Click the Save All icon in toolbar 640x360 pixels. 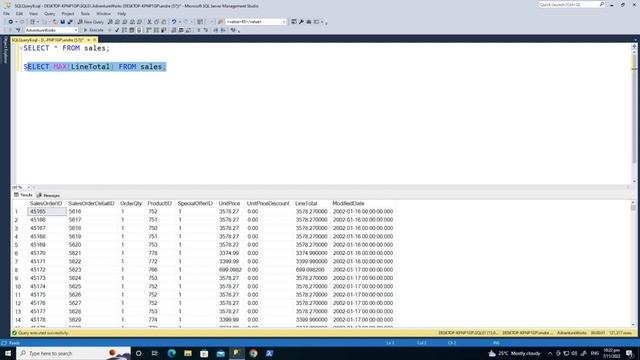[x=70, y=22]
